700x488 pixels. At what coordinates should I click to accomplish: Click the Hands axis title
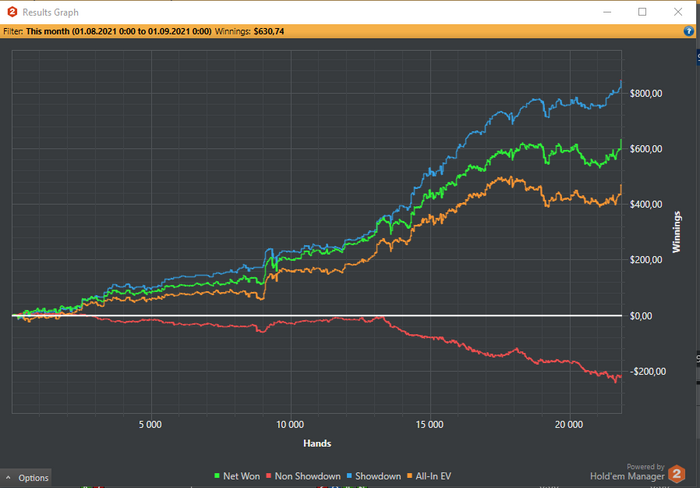point(317,443)
